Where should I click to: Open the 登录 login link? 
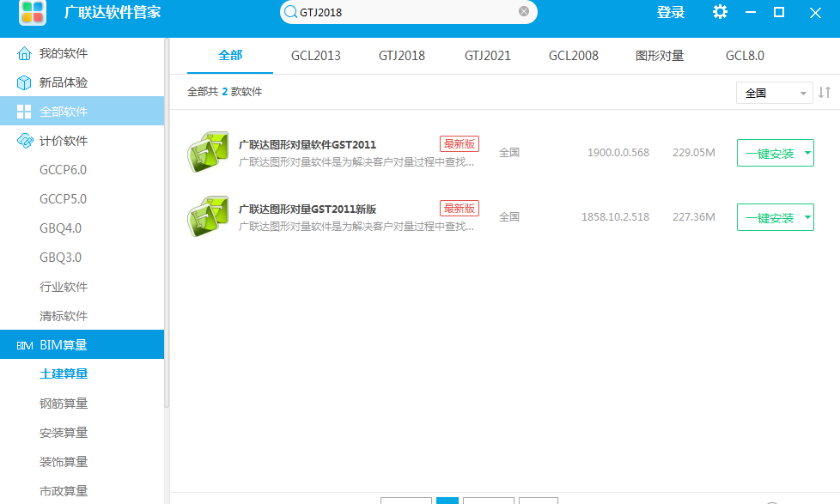(671, 12)
